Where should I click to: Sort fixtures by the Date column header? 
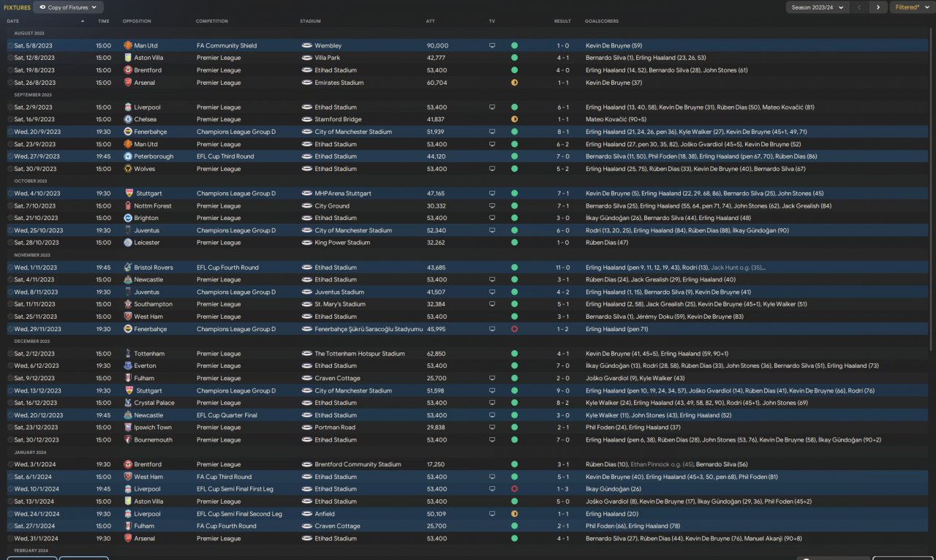tap(13, 21)
